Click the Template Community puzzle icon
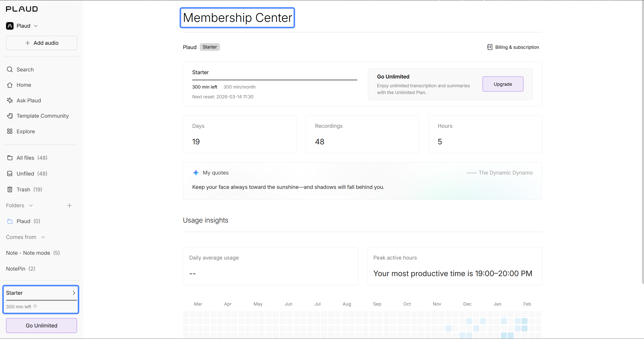The height and width of the screenshot is (339, 644). [x=10, y=116]
